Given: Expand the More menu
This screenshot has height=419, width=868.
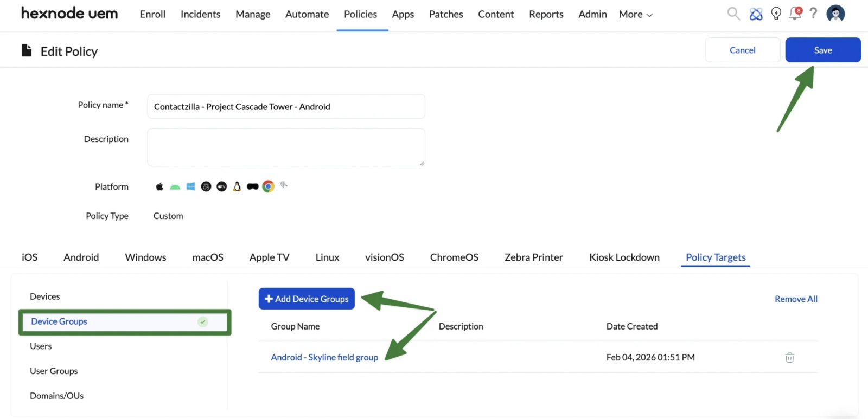Looking at the screenshot, I should click(x=635, y=15).
